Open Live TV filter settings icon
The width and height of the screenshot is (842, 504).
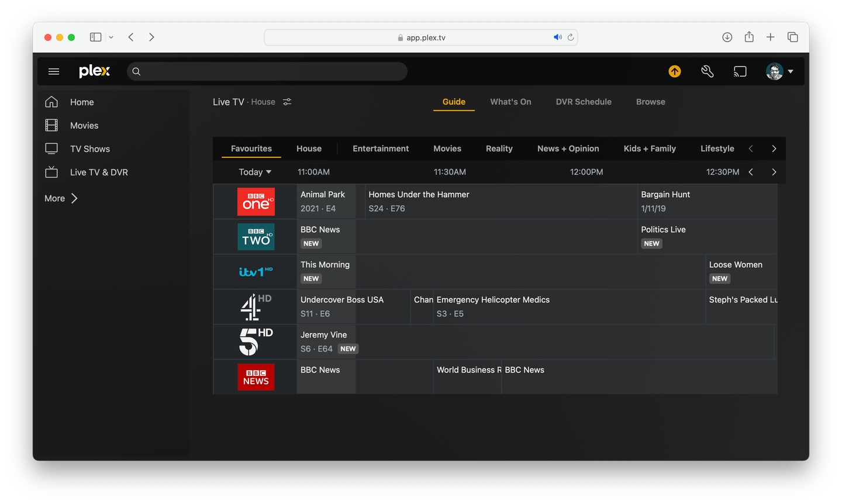coord(287,102)
